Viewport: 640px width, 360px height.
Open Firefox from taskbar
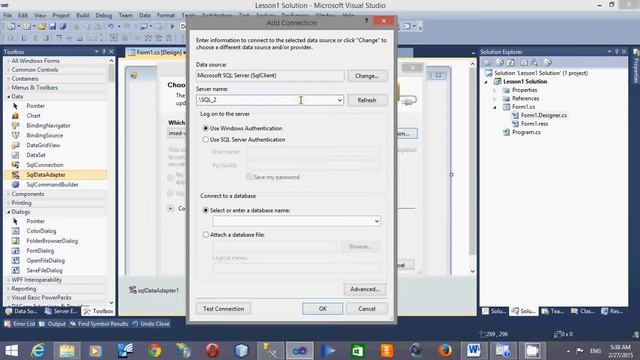(445, 351)
